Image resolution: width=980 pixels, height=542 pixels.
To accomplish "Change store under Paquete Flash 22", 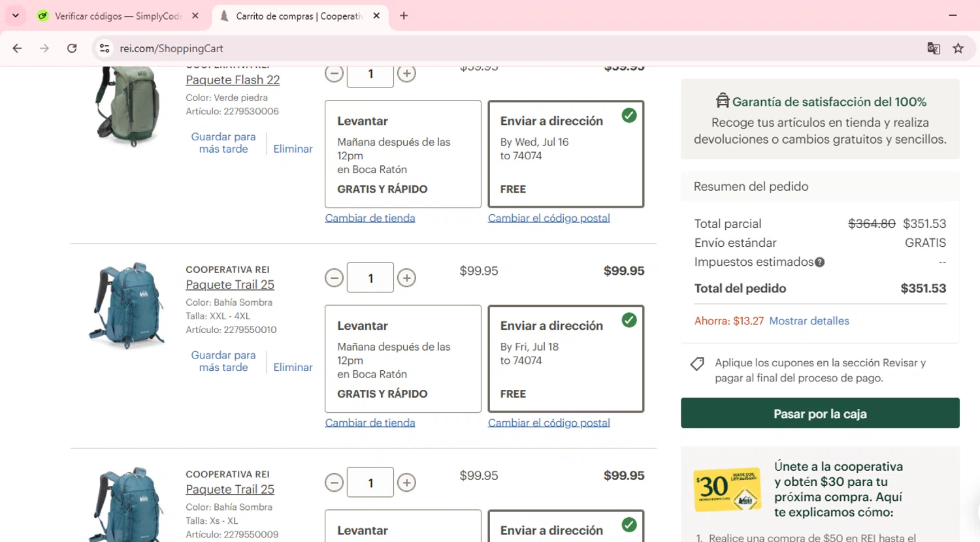I will pos(370,218).
